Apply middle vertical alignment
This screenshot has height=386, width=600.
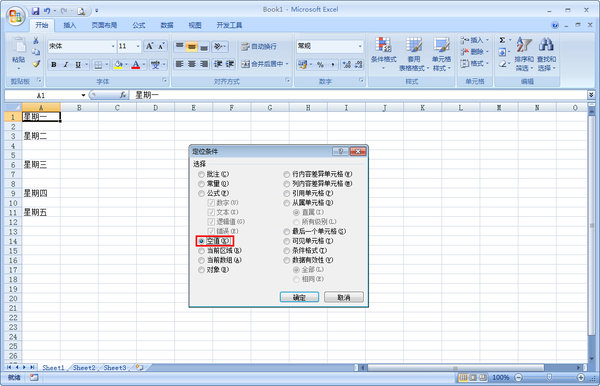[192, 46]
